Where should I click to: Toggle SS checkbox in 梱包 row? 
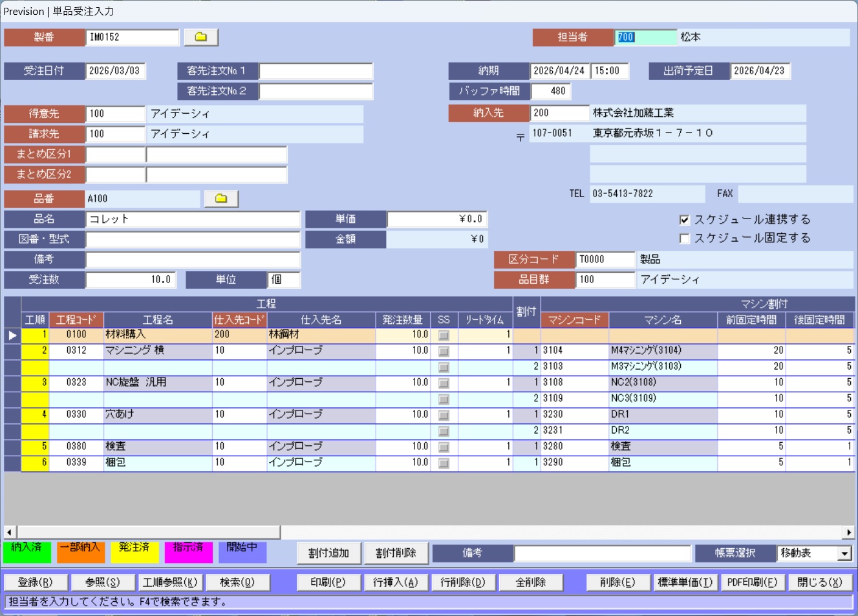(x=444, y=463)
